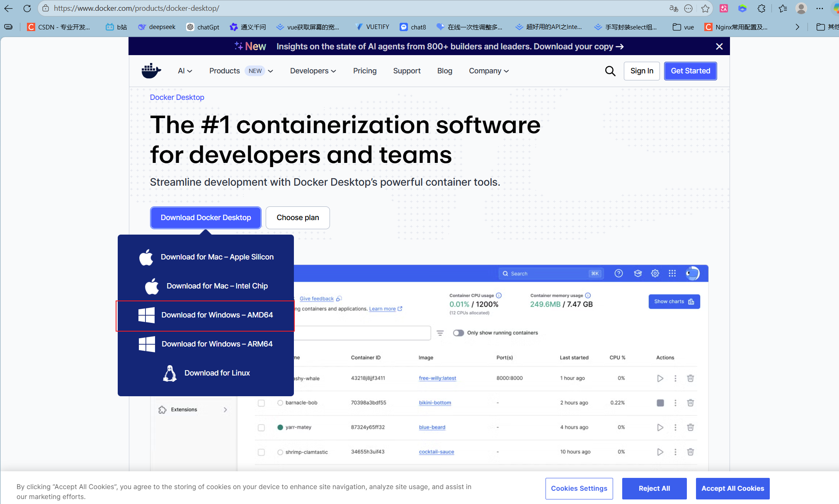Expand the Developers navigation dropdown
Image resolution: width=839 pixels, height=504 pixels.
(x=313, y=71)
